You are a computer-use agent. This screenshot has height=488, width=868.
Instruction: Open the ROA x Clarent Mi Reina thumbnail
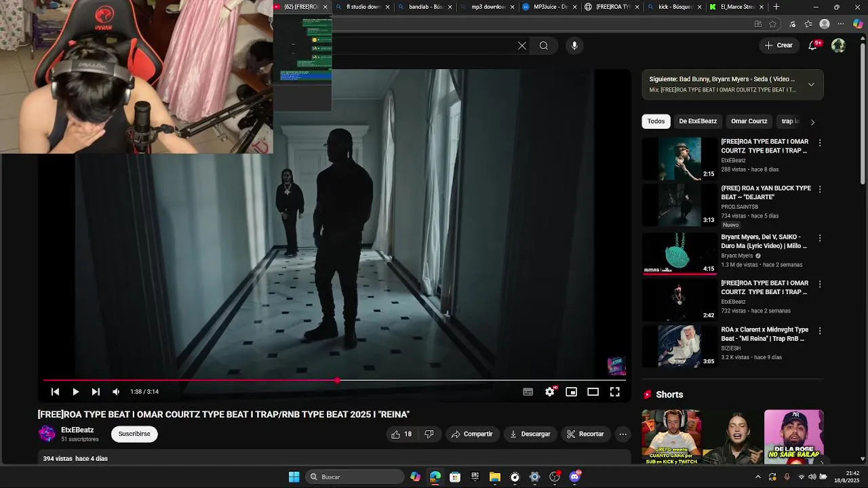[x=679, y=346]
